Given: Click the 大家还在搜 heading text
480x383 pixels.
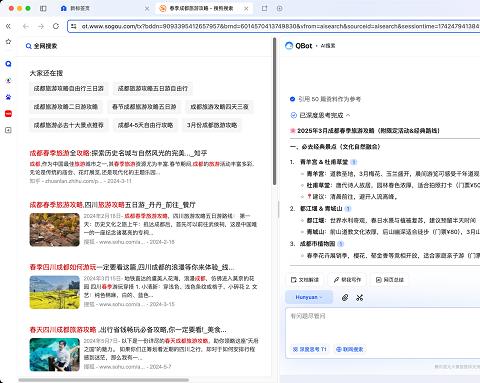Looking at the screenshot, I should 46,73.
